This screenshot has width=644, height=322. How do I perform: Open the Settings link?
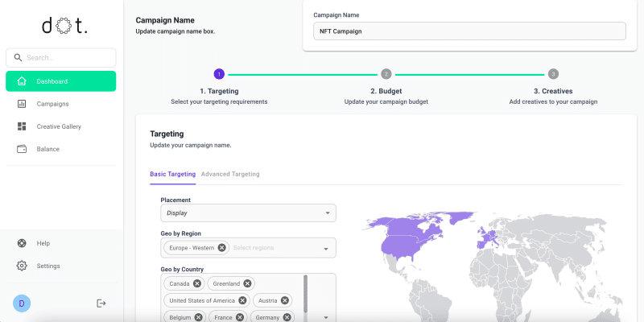(48, 266)
